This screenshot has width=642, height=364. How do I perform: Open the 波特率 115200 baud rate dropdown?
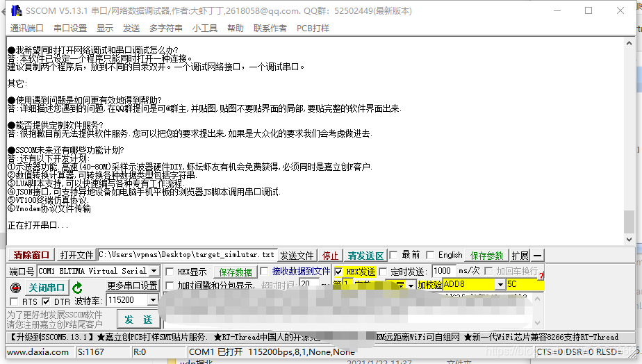click(153, 300)
